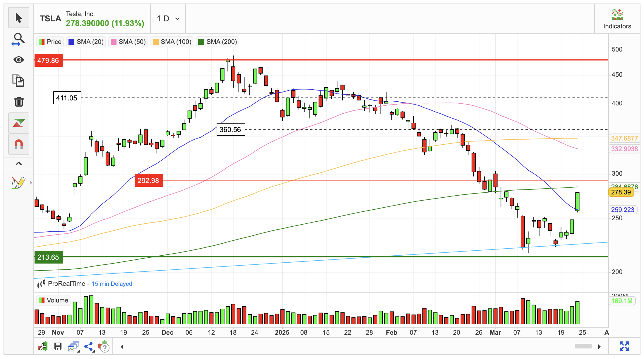
Task: Click the floppy disk save icon
Action: click(58, 346)
